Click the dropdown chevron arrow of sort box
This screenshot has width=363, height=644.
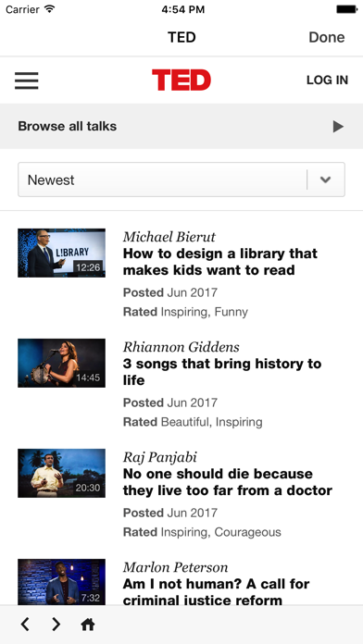click(x=326, y=180)
